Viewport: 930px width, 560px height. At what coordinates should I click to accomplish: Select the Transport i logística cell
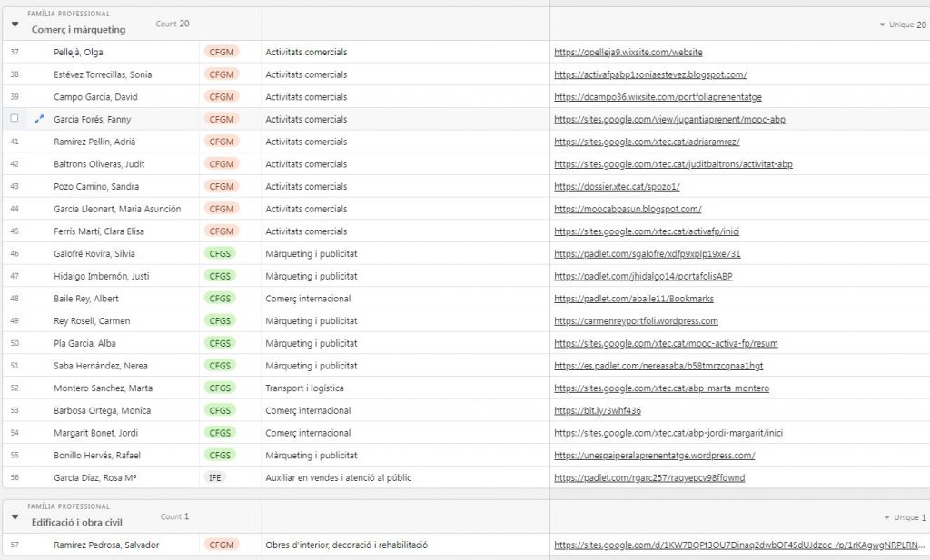(x=311, y=388)
